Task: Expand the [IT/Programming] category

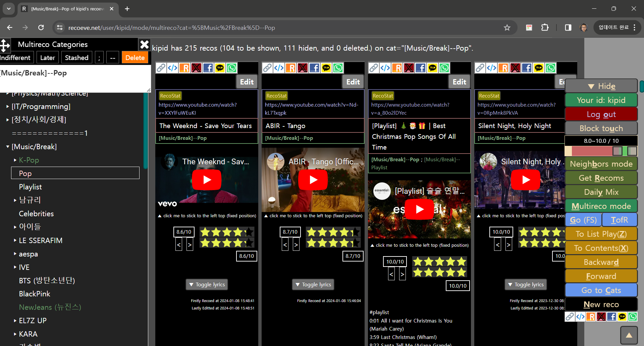Action: 8,107
